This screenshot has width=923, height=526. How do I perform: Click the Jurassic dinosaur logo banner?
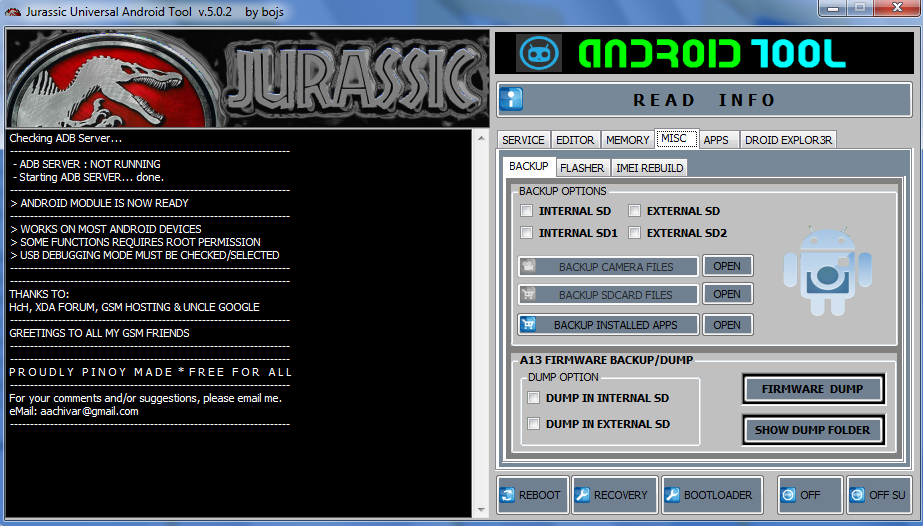coord(247,78)
